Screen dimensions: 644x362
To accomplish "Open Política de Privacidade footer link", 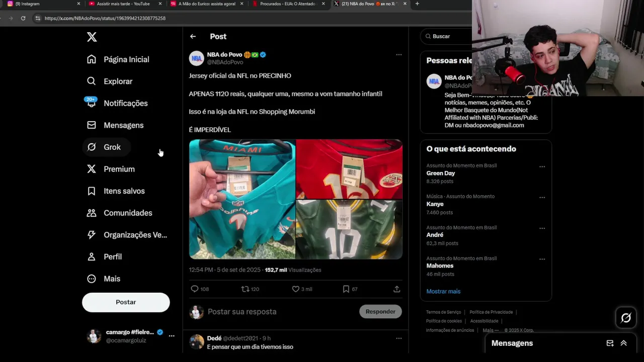I will click(491, 312).
